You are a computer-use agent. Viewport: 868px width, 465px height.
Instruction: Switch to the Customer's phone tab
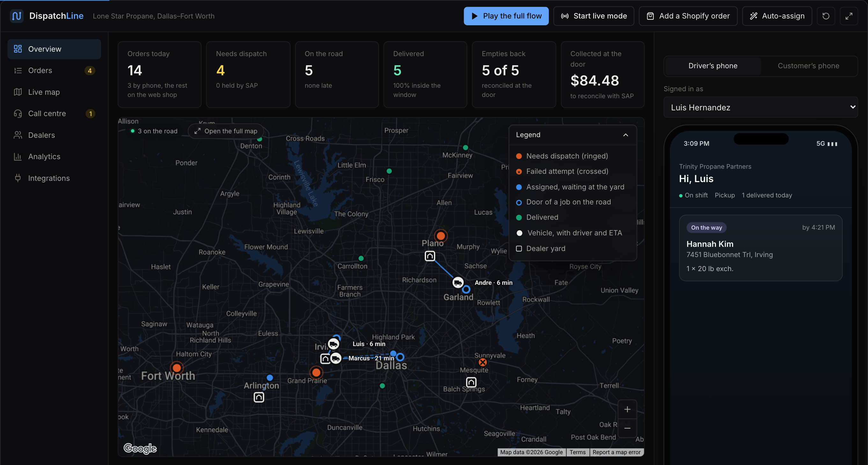[x=808, y=66]
